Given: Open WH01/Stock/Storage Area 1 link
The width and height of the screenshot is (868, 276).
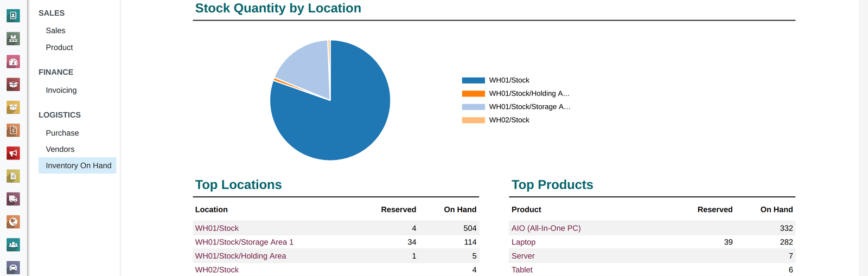Looking at the screenshot, I should click(244, 242).
